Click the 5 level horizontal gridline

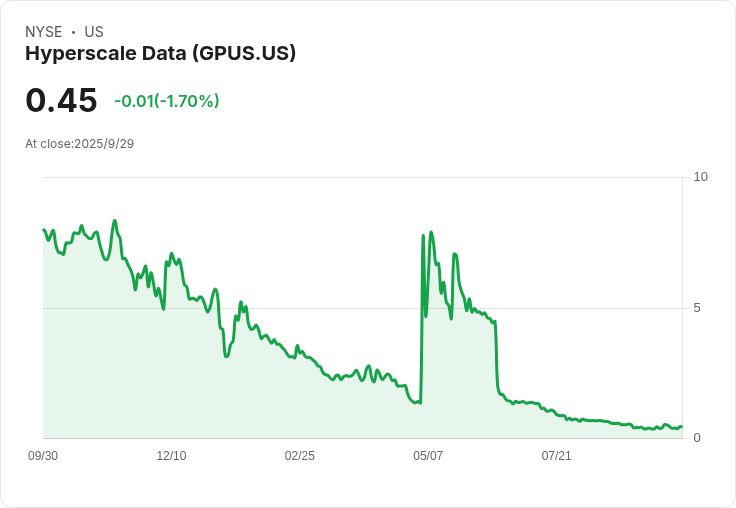pyautogui.click(x=363, y=308)
